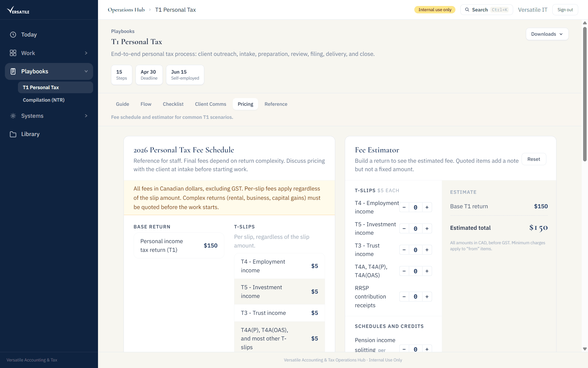Viewport: 588px width, 368px height.
Task: Reset the Fee Estimator
Action: click(x=534, y=159)
